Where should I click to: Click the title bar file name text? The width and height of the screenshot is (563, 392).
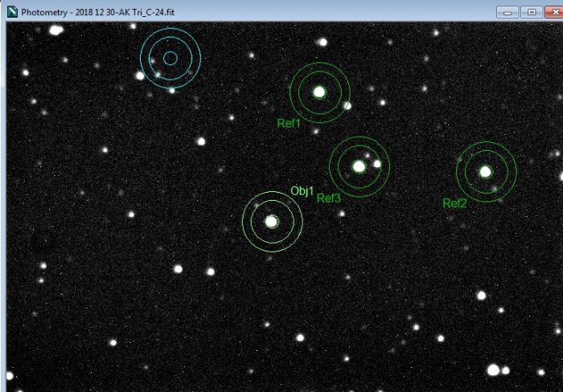click(x=102, y=12)
